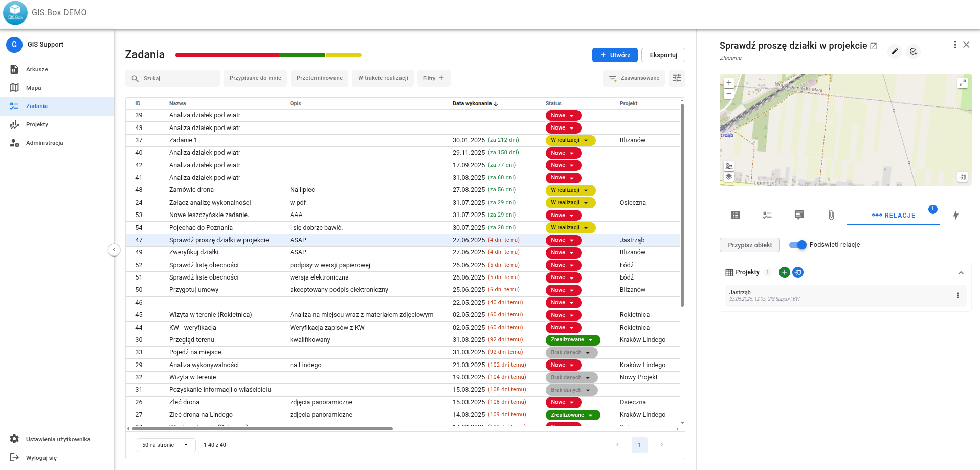The height and width of the screenshot is (470, 980).
Task: Click the green add project relation icon
Action: coord(784,272)
